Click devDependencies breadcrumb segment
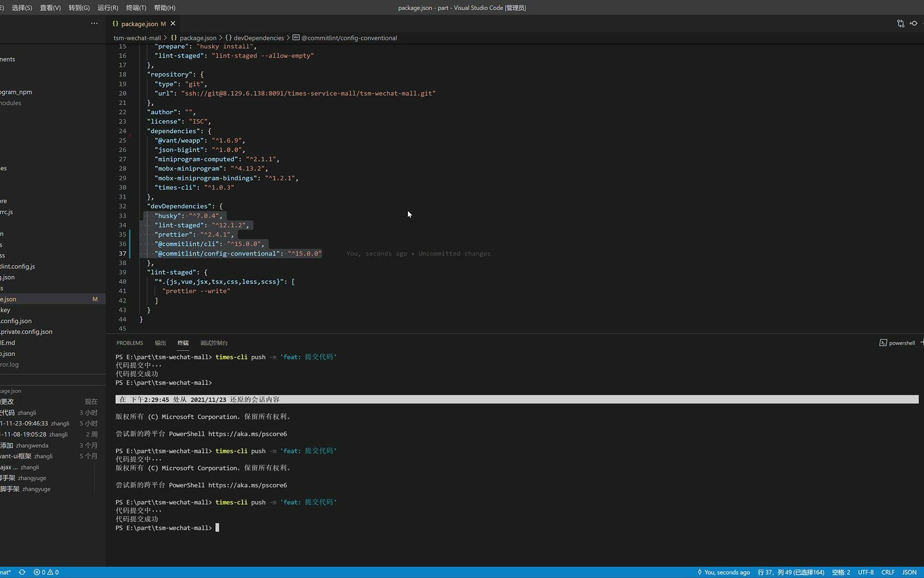 coord(259,38)
